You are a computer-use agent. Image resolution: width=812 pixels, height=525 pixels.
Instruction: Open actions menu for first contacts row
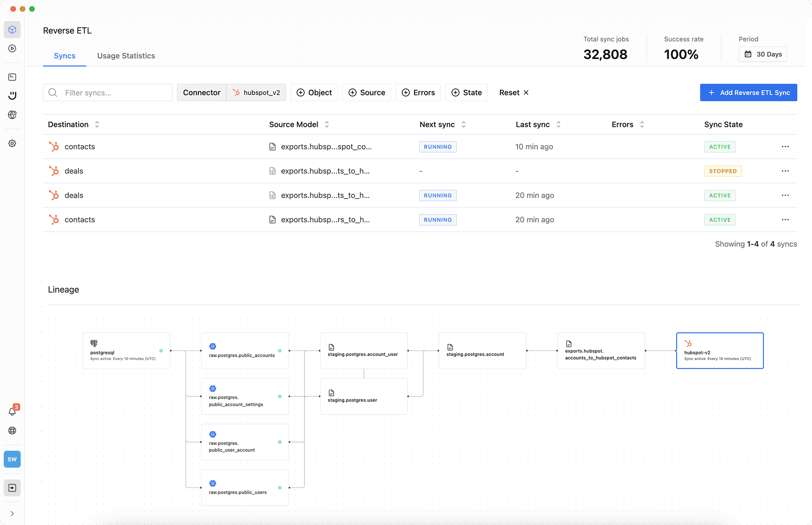point(785,147)
